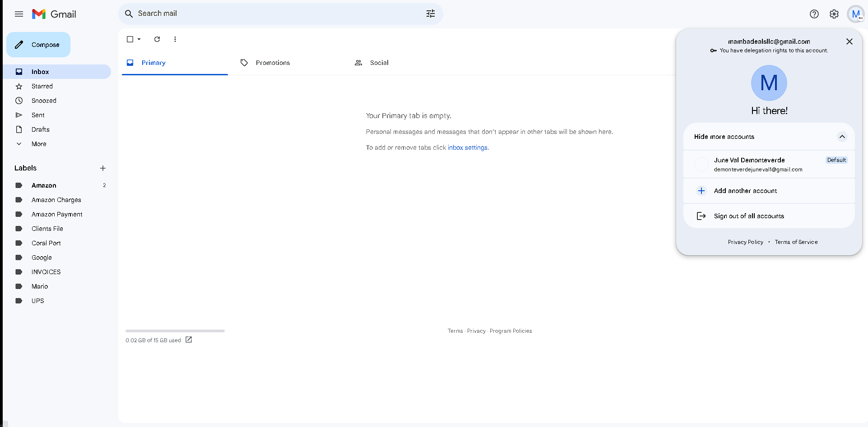Screen dimensions: 868x427
Task: Open the Amazon Charges label
Action: 57,200
